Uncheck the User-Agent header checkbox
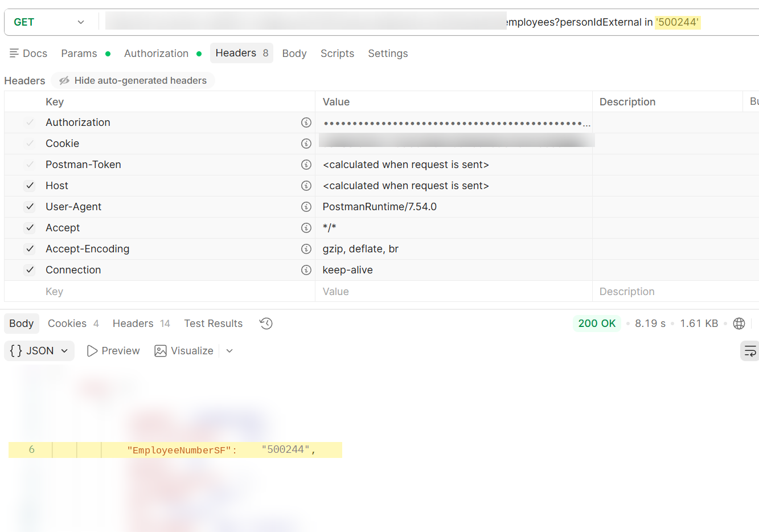This screenshot has width=759, height=532. (30, 207)
